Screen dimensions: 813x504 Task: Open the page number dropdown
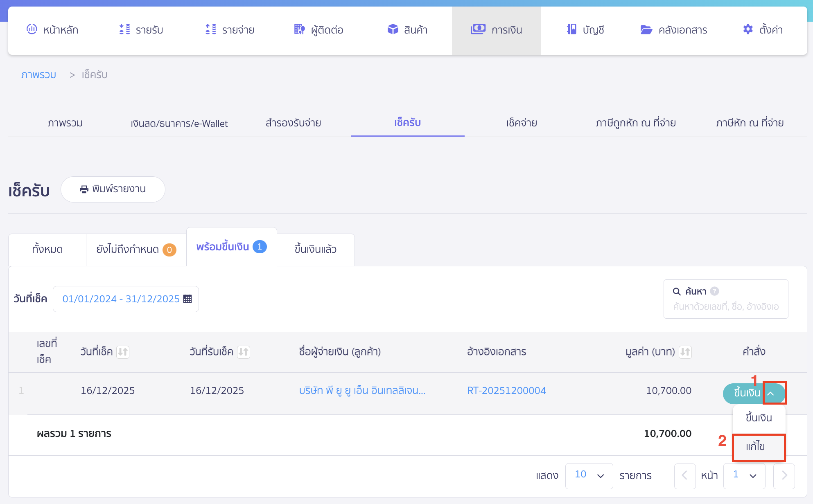coord(744,476)
